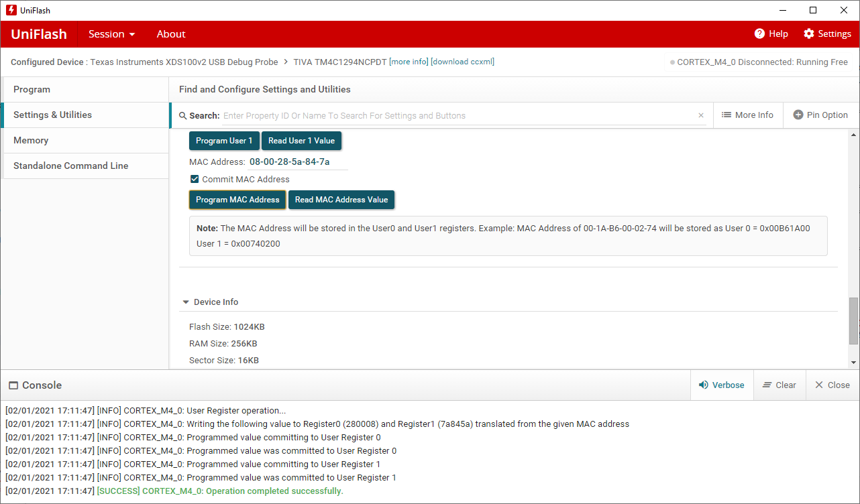
Task: Click the MAC Address input field
Action: pyautogui.click(x=298, y=162)
